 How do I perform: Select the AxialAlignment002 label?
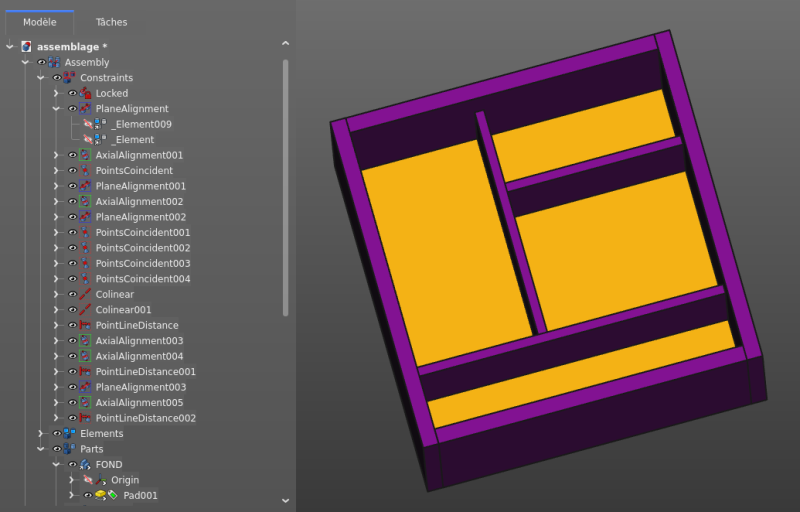tap(139, 201)
